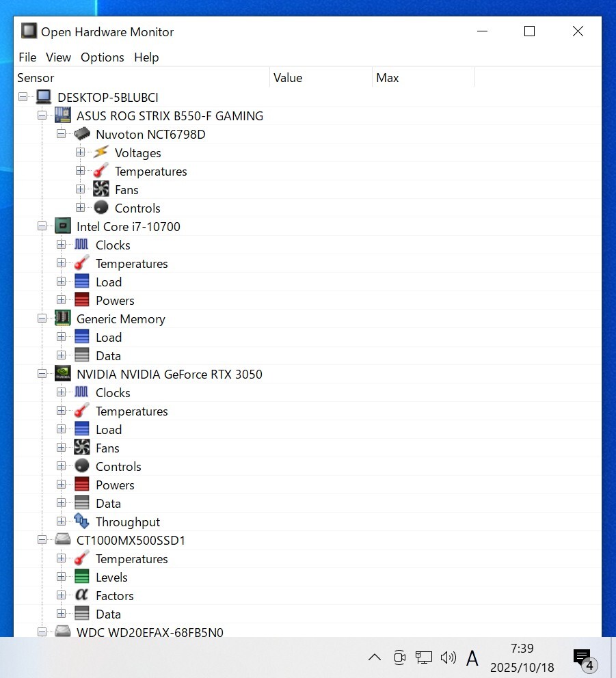The height and width of the screenshot is (678, 616).
Task: Click the DESKTOP-5BLUBCI computer icon
Action: pyautogui.click(x=44, y=97)
